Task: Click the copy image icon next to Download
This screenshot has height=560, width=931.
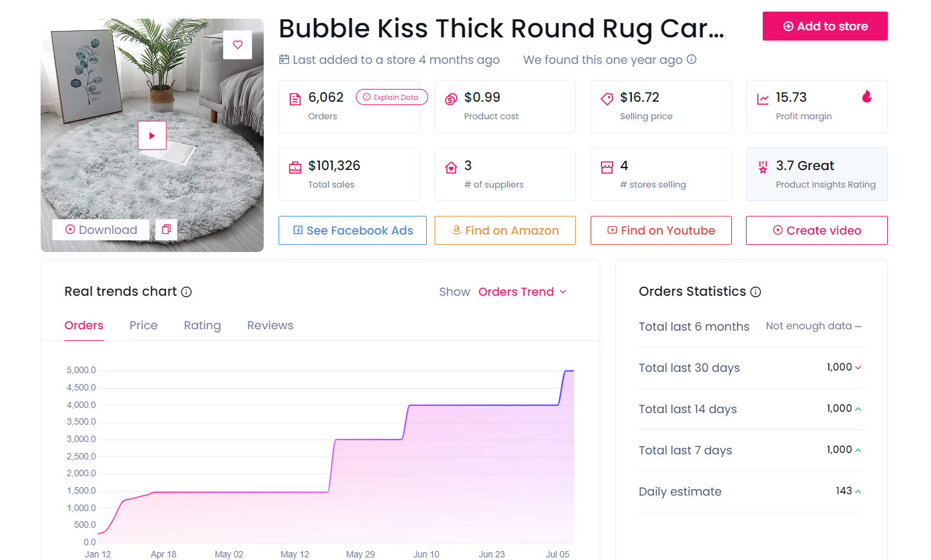Action: pos(166,229)
